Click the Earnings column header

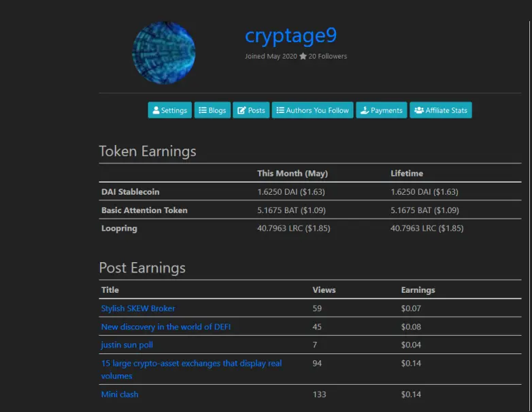(x=418, y=289)
